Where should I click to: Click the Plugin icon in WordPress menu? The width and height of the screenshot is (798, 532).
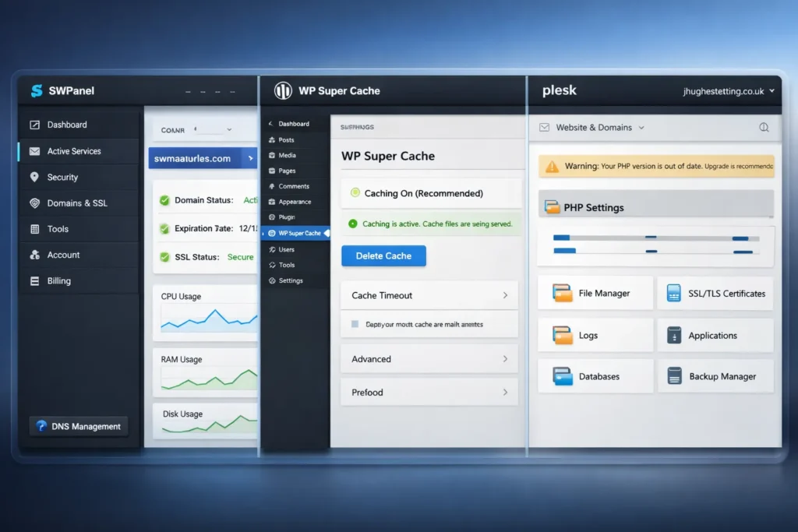point(272,217)
